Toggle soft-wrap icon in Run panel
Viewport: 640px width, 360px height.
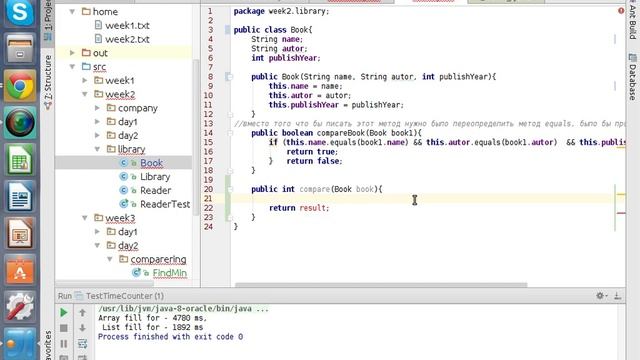82,344
